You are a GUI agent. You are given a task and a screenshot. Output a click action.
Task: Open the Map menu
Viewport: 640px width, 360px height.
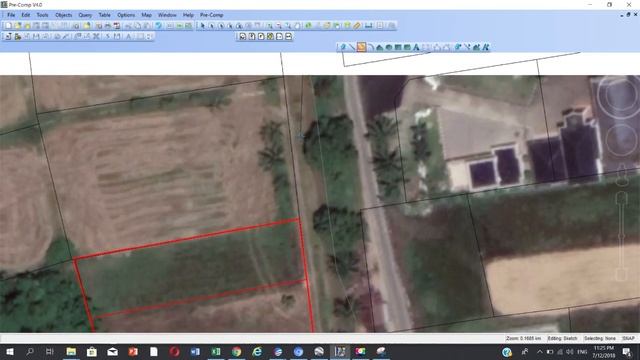(x=147, y=15)
